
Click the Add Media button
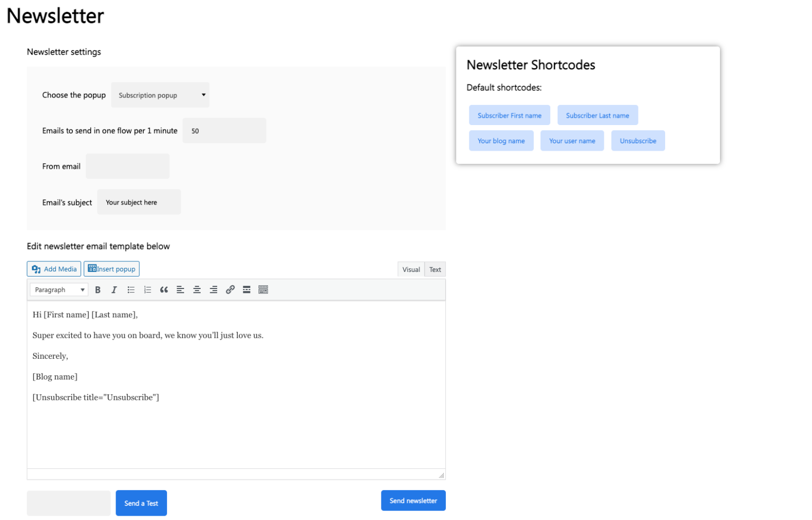54,269
